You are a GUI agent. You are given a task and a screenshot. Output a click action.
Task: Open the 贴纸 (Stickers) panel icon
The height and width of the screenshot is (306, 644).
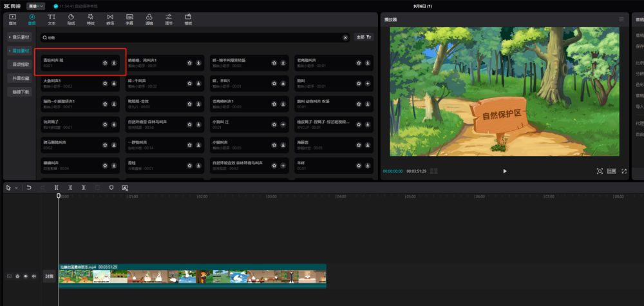click(71, 19)
